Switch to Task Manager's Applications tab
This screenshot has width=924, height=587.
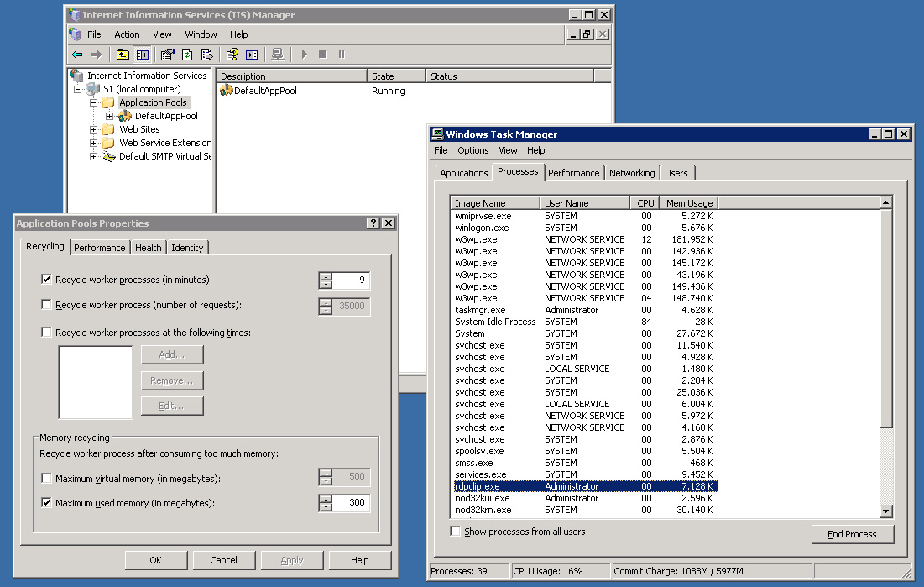pyautogui.click(x=464, y=173)
